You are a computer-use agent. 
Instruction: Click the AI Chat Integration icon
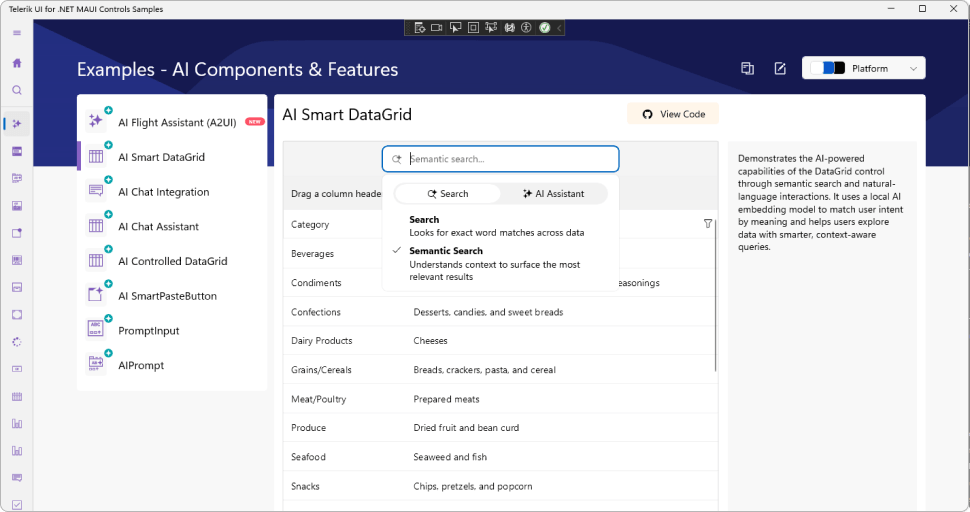[96, 190]
